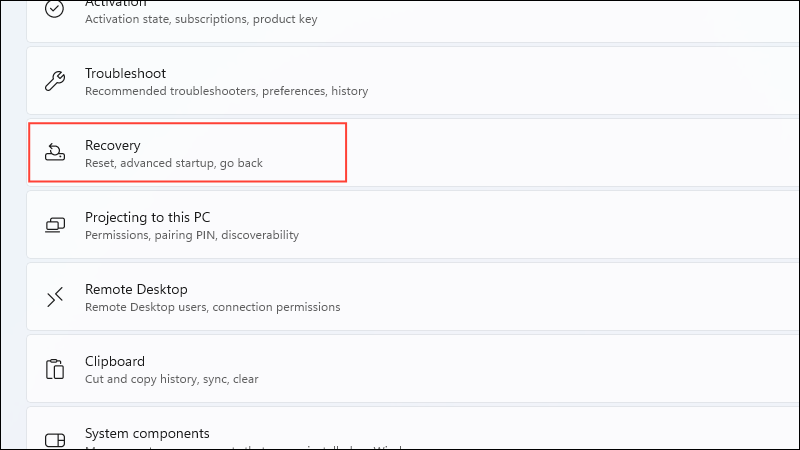The image size is (800, 450).
Task: Click the System components icon
Action: pyautogui.click(x=55, y=440)
